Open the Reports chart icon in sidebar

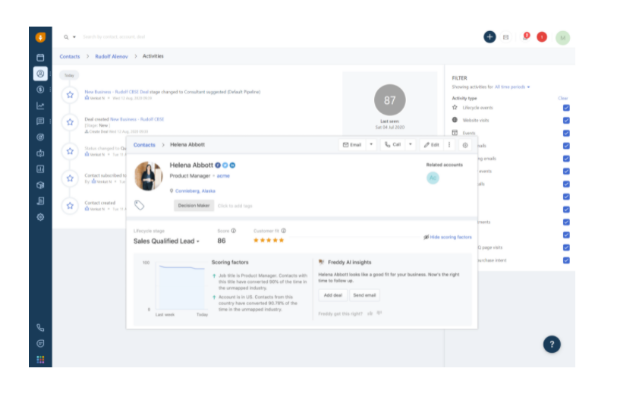40,106
